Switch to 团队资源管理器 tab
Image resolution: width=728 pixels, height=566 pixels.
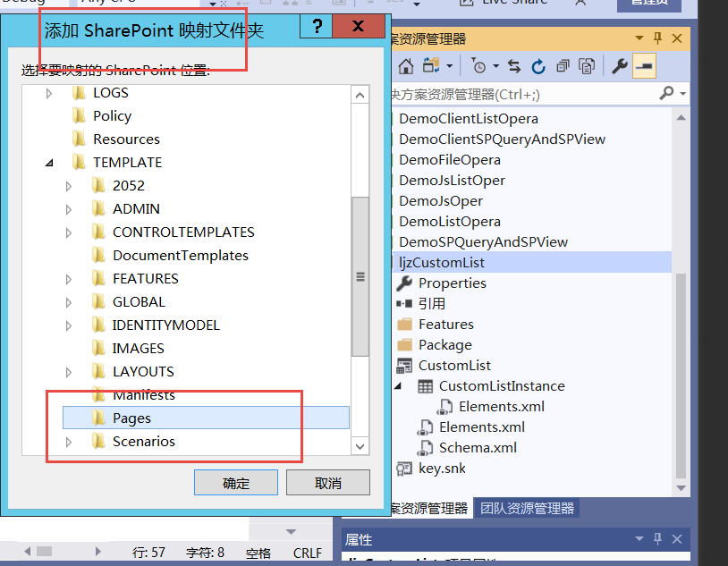527,508
